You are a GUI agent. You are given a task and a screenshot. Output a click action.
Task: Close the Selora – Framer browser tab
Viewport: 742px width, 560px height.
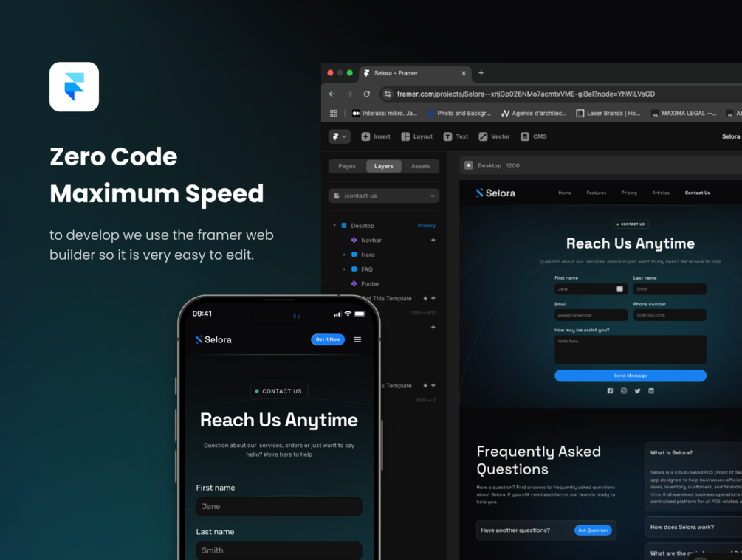[464, 73]
